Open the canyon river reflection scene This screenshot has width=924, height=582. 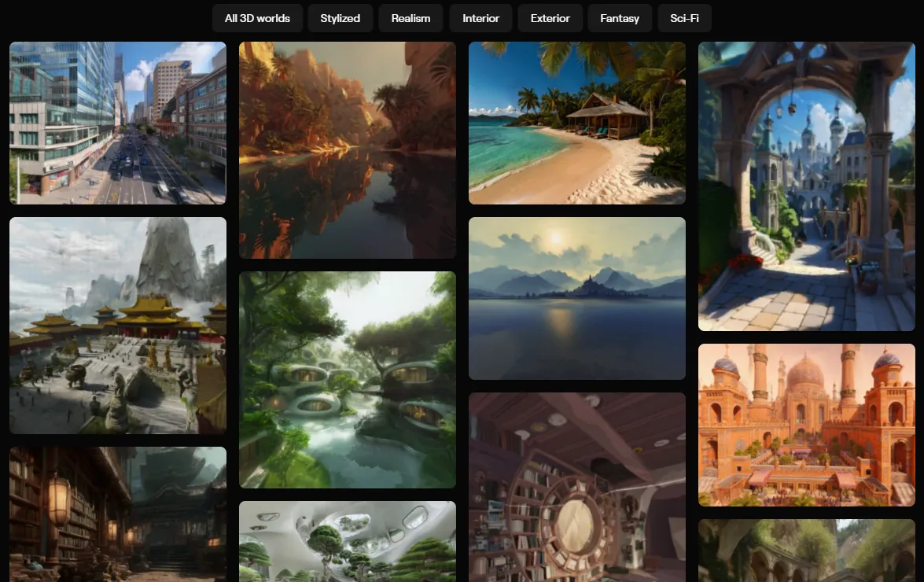click(348, 149)
